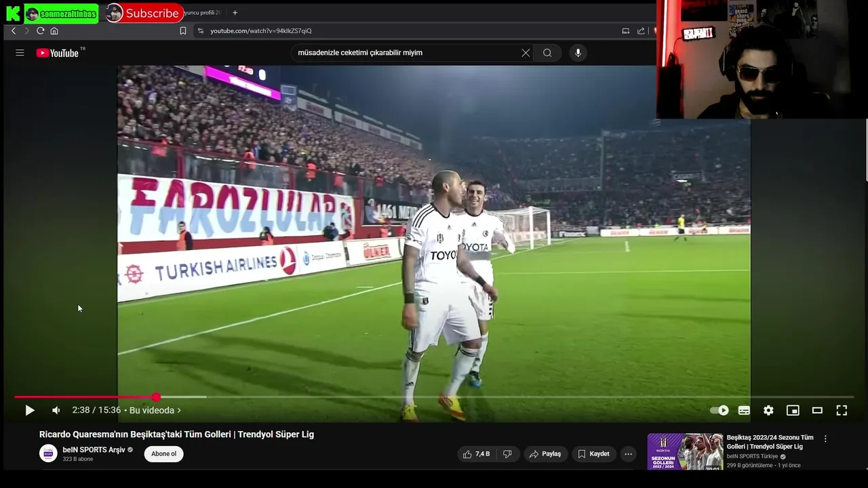Click the cast/screen icon in address bar

point(625,30)
